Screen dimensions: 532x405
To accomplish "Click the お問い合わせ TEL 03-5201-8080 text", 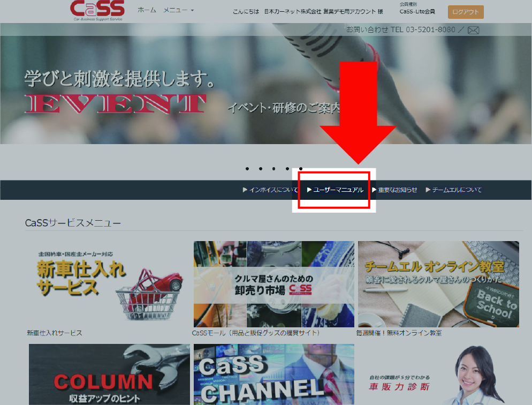I will pyautogui.click(x=401, y=30).
